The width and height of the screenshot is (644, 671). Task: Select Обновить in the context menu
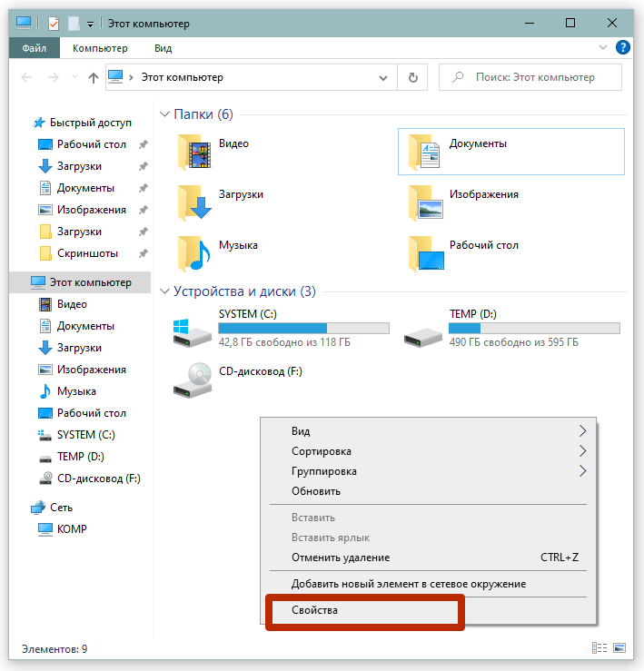click(x=316, y=491)
